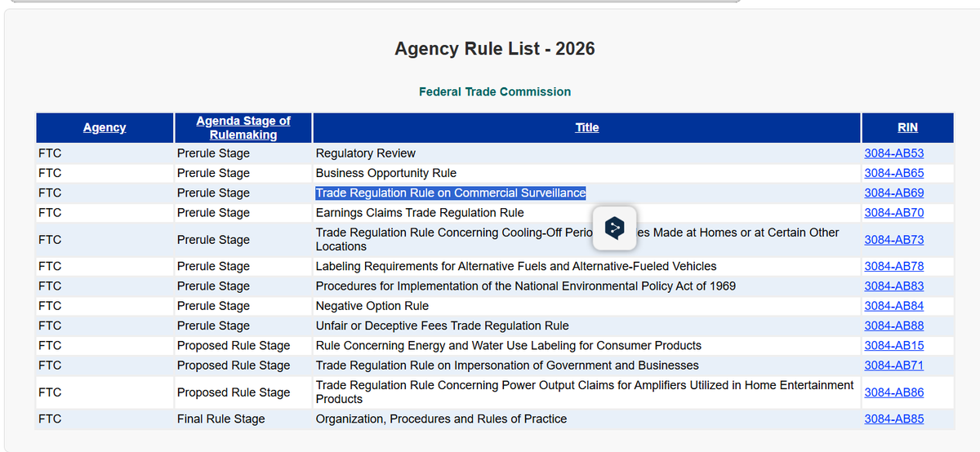
Task: Click 'Earnings Claims Trade Regulation Rule' text
Action: pyautogui.click(x=420, y=213)
